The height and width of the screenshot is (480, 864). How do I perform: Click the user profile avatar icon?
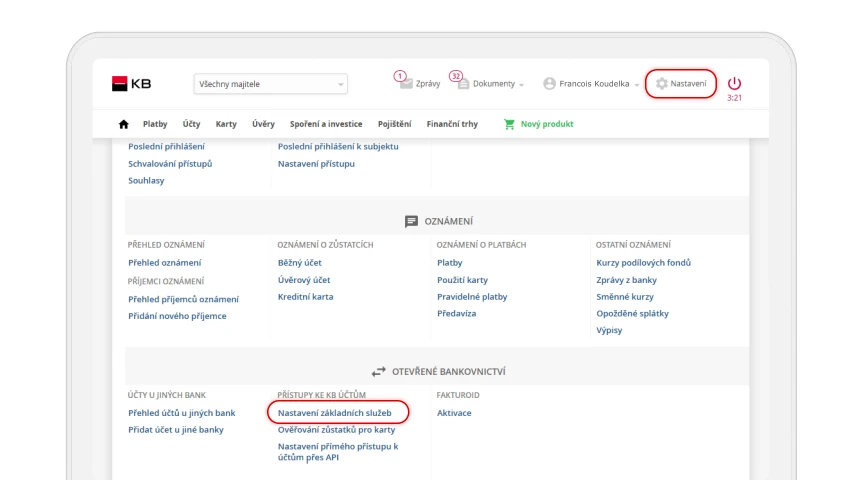point(549,84)
